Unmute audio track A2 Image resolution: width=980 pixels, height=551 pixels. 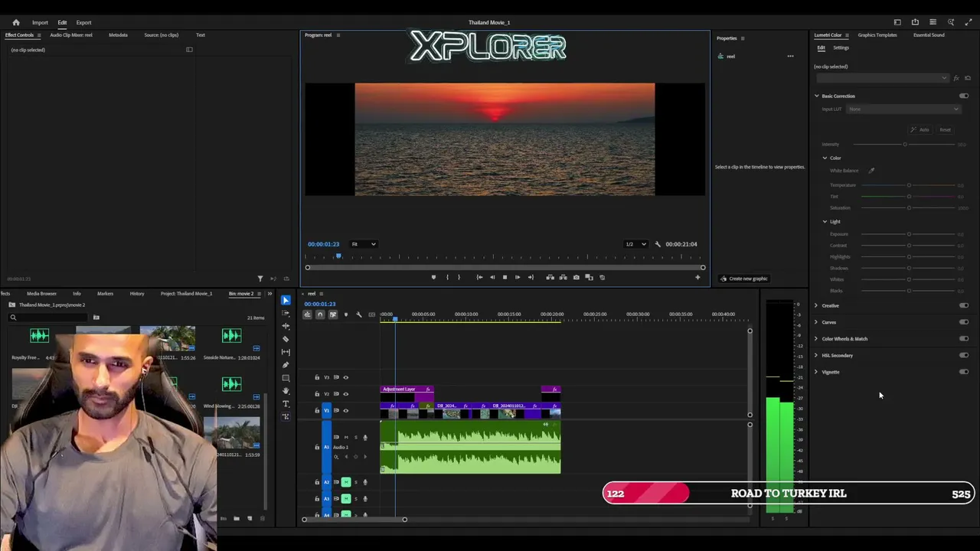point(346,482)
